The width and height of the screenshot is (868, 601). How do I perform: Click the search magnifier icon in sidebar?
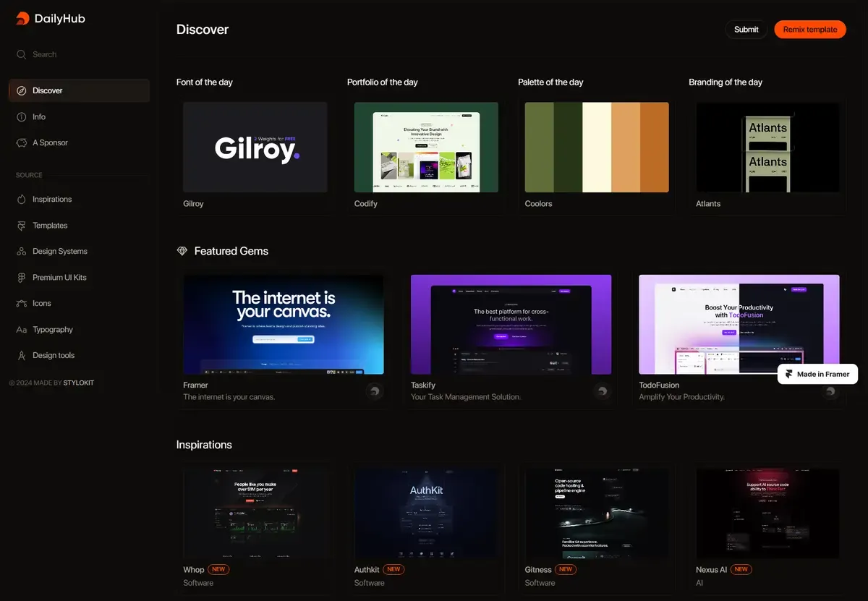[22, 54]
